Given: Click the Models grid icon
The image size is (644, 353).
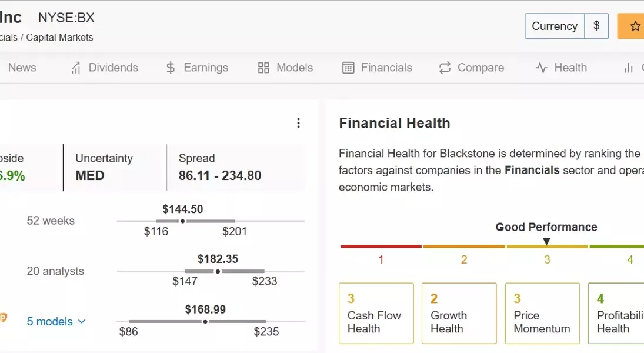Looking at the screenshot, I should tap(263, 68).
